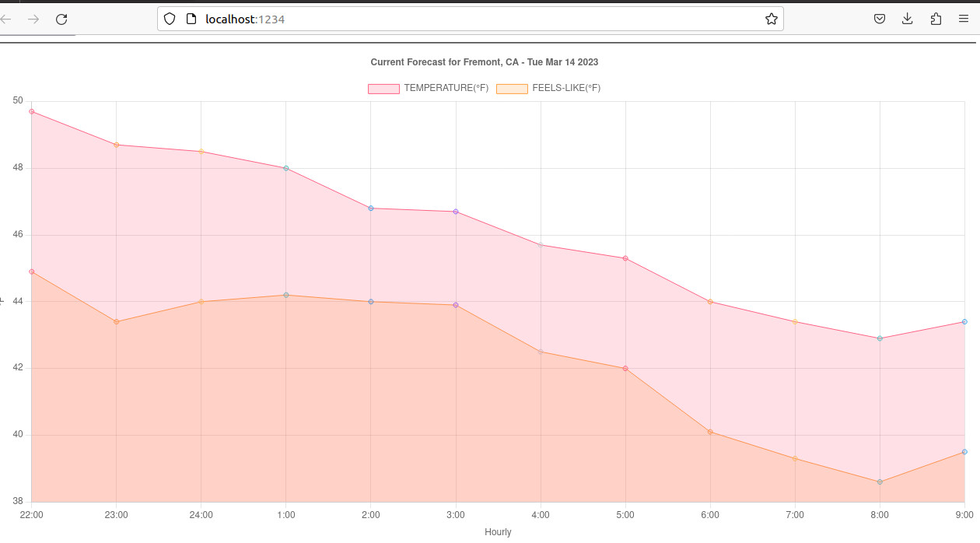Click the page info icon beside URL

[x=191, y=19]
